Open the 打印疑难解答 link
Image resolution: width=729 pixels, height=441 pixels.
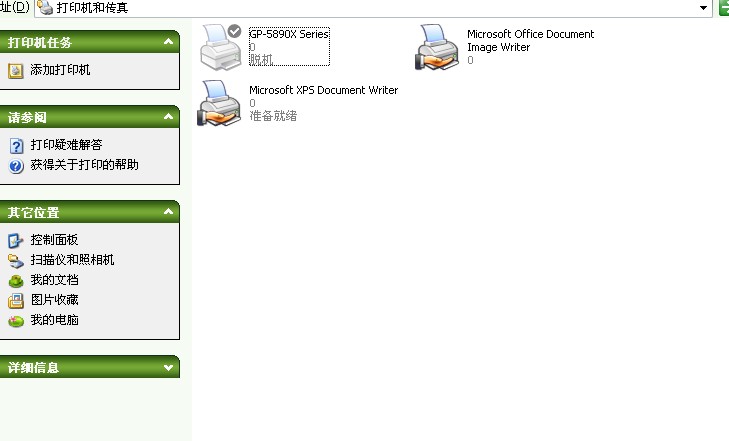[66, 145]
